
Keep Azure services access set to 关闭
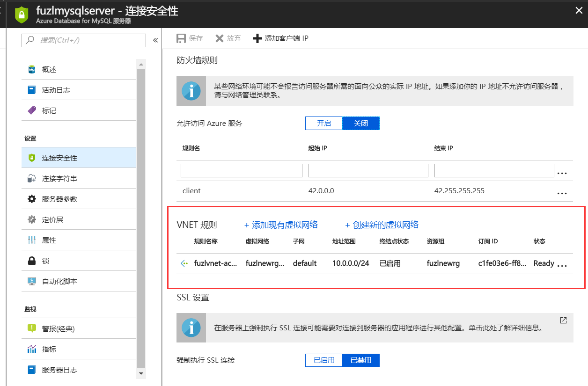[x=360, y=123]
